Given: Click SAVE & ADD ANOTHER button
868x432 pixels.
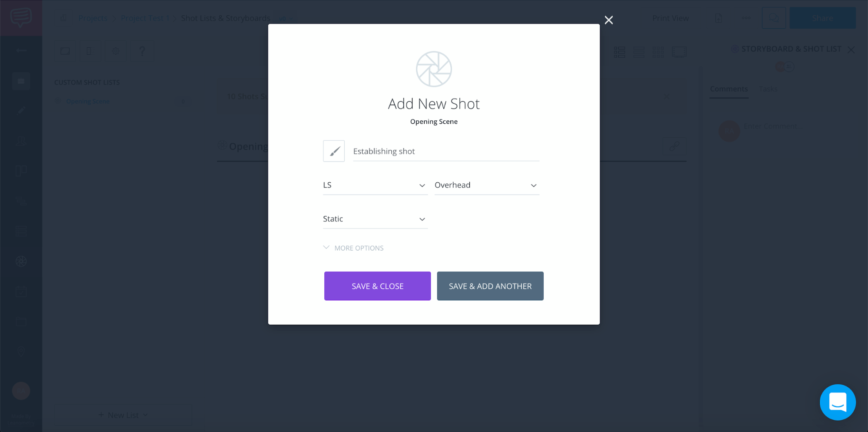Looking at the screenshot, I should click(x=490, y=286).
